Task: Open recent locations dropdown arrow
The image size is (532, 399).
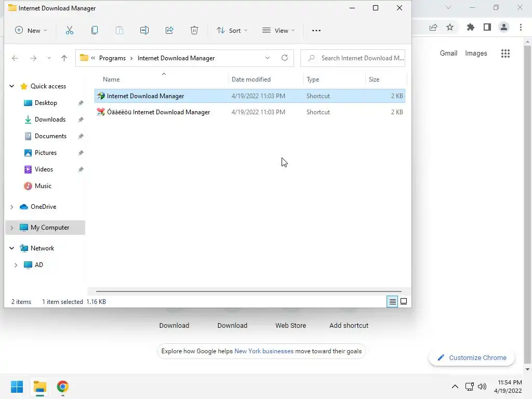Action: click(x=49, y=58)
